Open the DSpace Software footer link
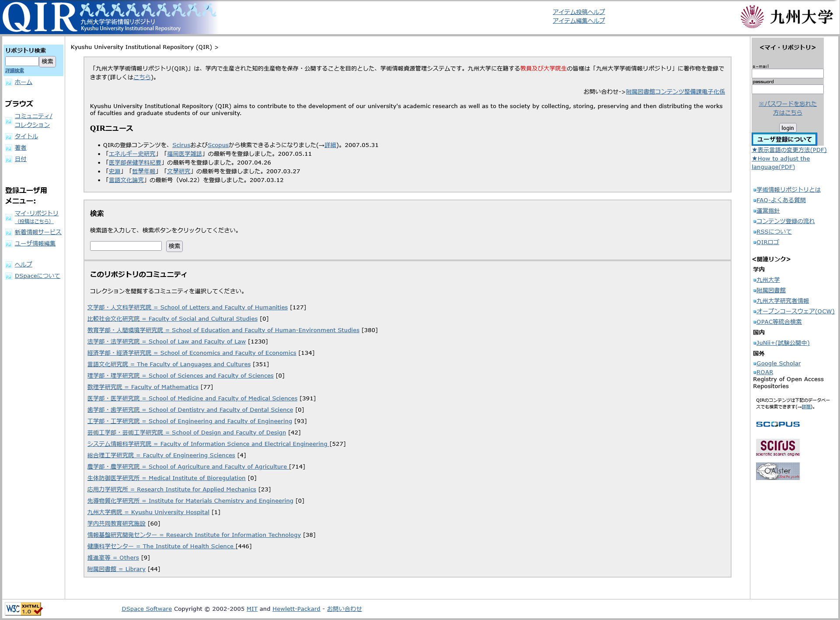This screenshot has width=840, height=620. coord(146,609)
